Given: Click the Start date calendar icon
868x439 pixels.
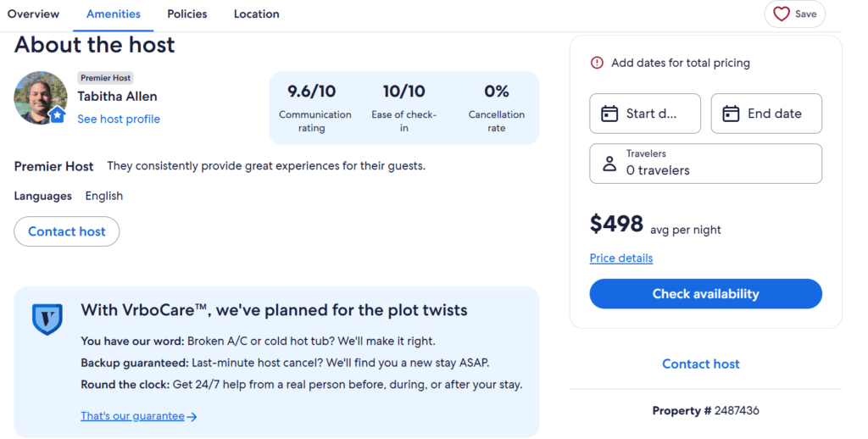Looking at the screenshot, I should pyautogui.click(x=609, y=114).
